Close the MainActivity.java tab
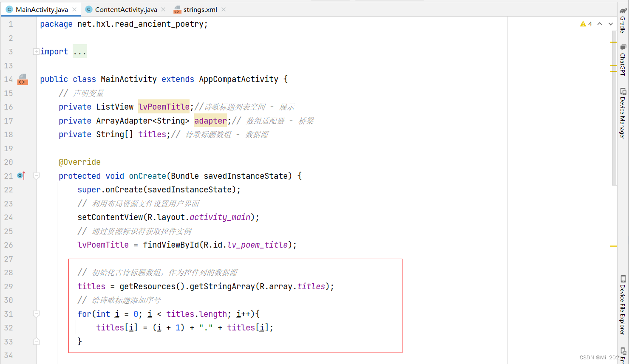The image size is (629, 364). tap(74, 9)
